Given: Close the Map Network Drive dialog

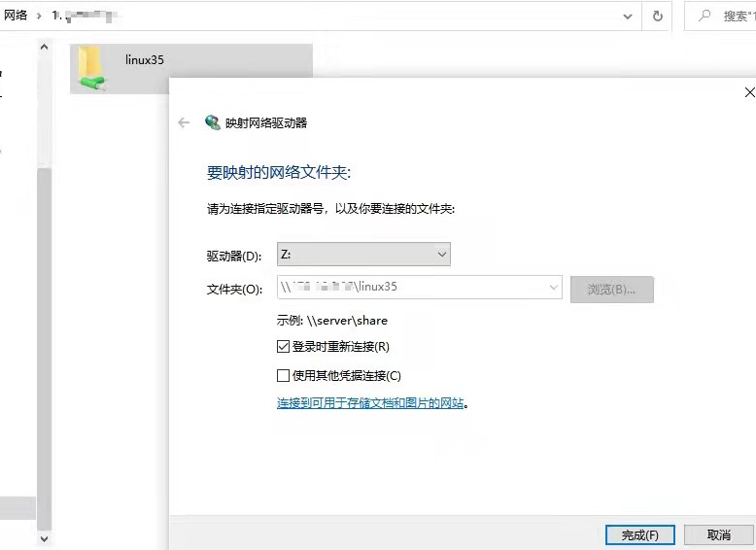Looking at the screenshot, I should click(748, 92).
